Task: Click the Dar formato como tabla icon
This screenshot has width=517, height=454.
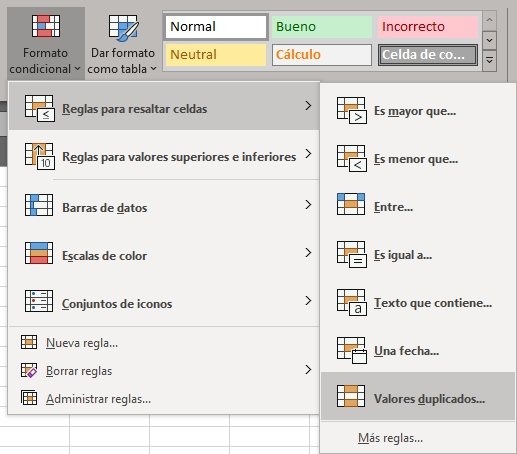Action: point(123,27)
